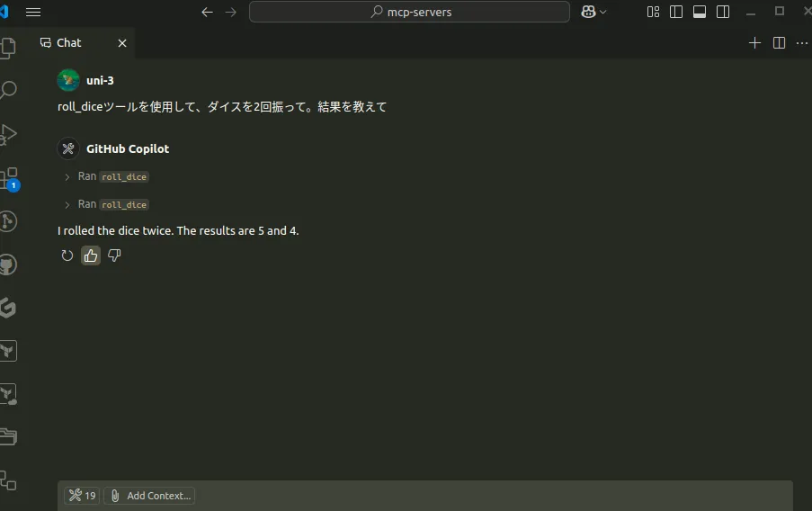
Task: Open Run and Debug view
Action: [x=8, y=134]
